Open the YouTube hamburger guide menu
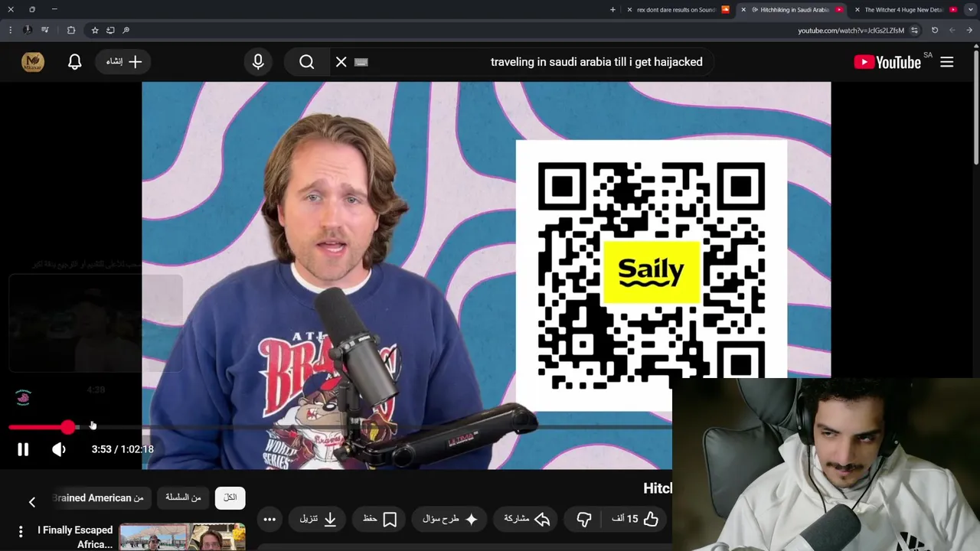The width and height of the screenshot is (980, 551). (x=947, y=62)
